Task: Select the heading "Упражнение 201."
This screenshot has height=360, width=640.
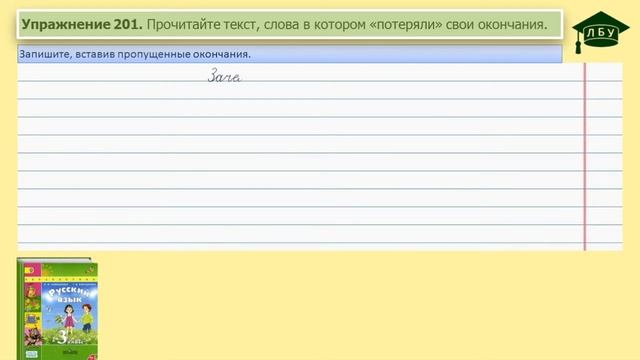Action: [82, 24]
